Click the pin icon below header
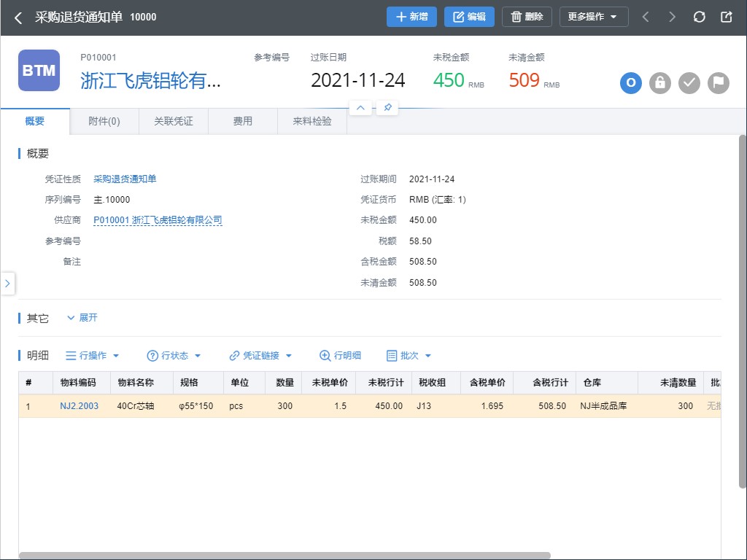The width and height of the screenshot is (747, 560). (x=387, y=108)
